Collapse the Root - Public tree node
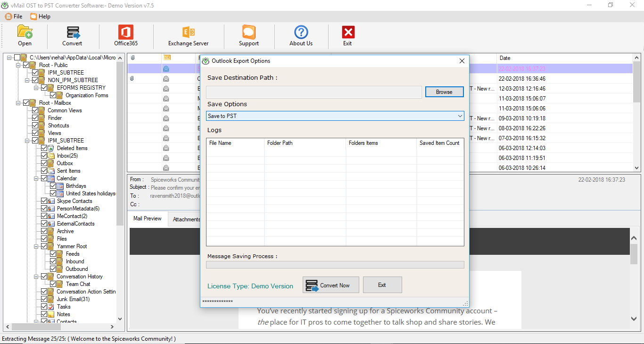 pyautogui.click(x=18, y=65)
